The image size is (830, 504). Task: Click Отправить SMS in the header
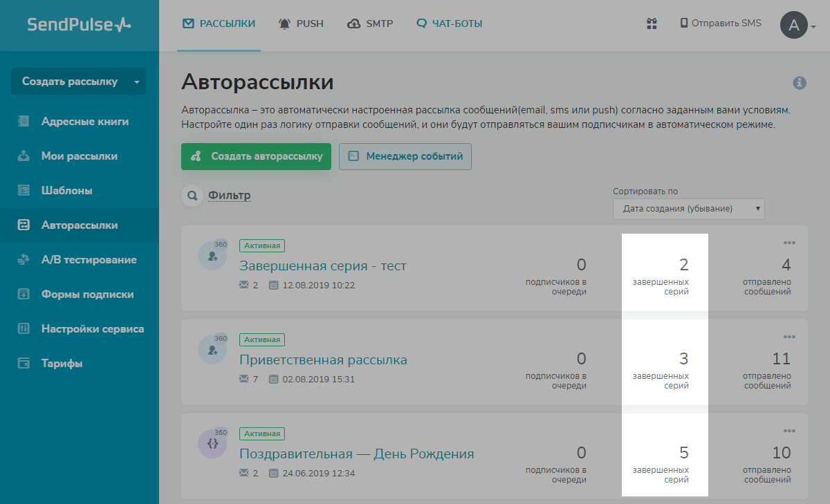(x=721, y=23)
